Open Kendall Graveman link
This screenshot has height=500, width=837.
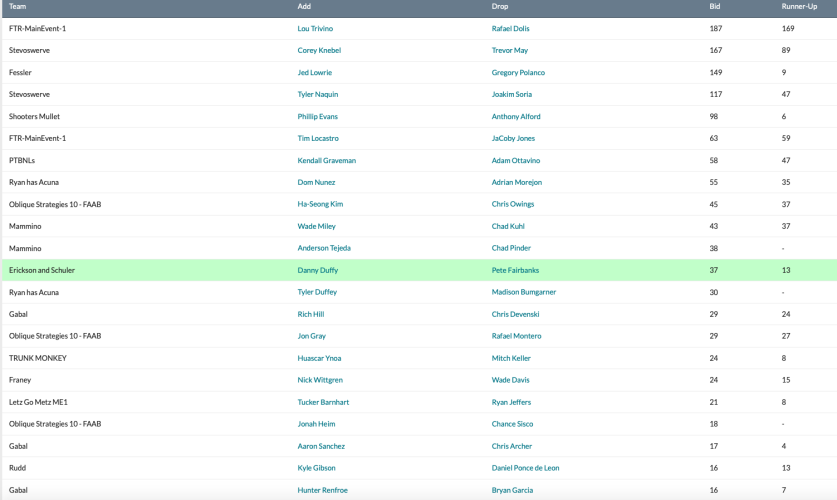pyautogui.click(x=327, y=160)
